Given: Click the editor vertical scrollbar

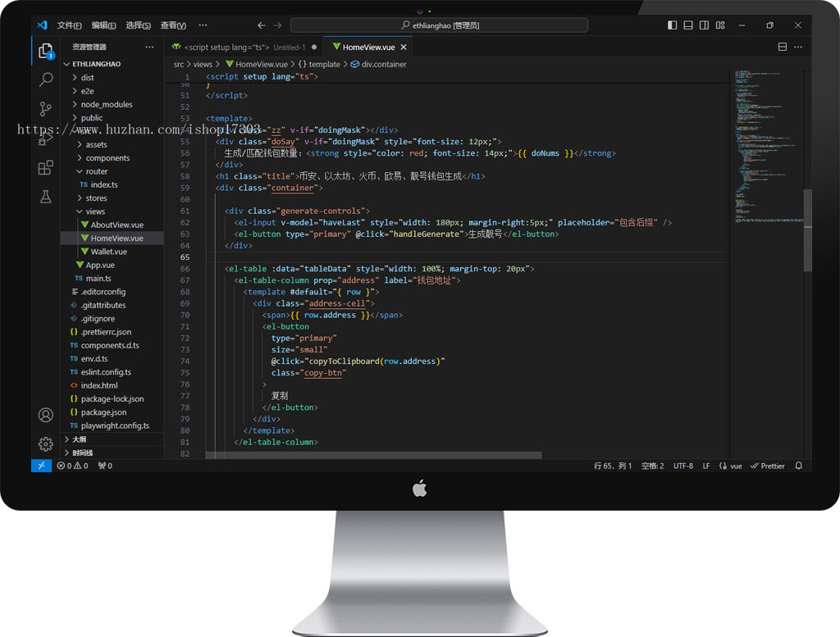Looking at the screenshot, I should 807,230.
